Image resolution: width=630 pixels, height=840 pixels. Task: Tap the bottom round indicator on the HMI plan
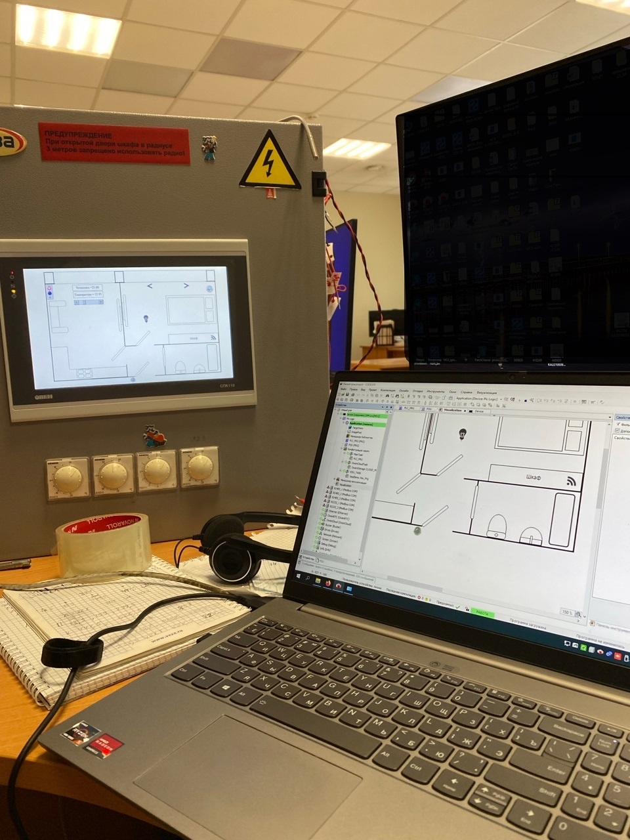(133, 379)
